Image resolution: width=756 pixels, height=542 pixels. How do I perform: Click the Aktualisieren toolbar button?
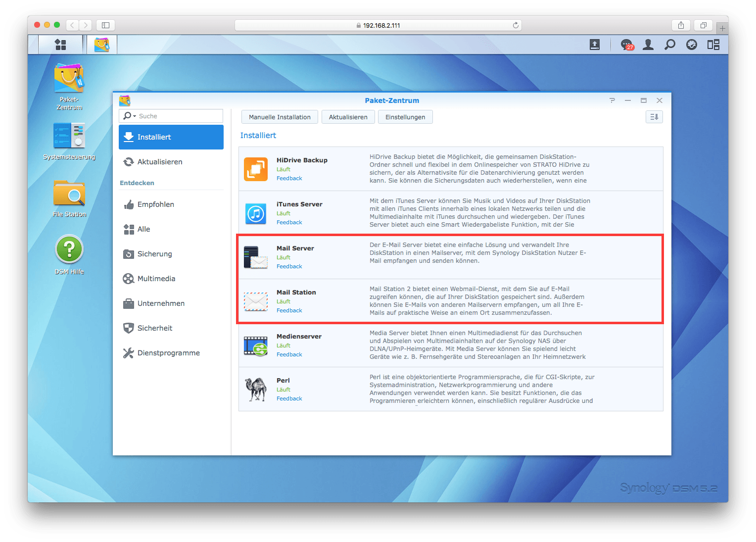(348, 117)
